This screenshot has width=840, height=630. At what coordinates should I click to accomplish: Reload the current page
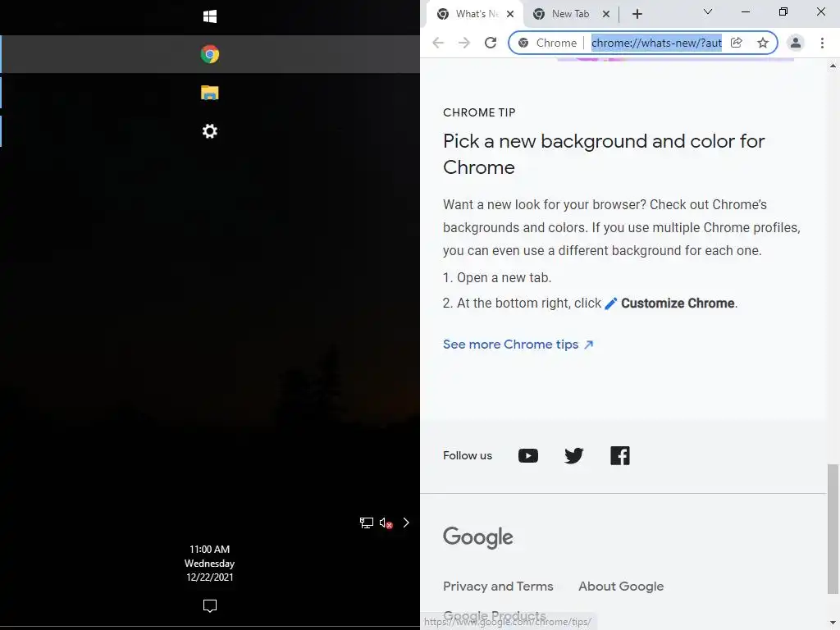click(491, 43)
